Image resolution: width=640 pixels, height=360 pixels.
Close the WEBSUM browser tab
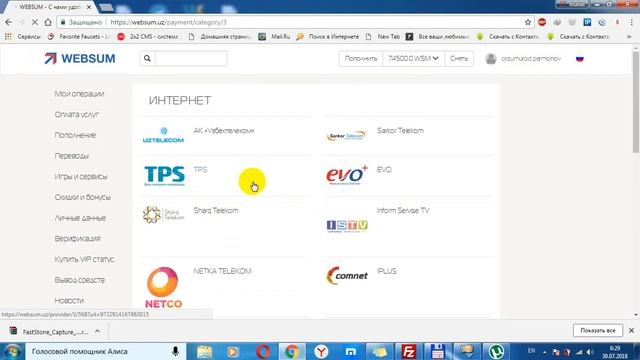[89, 7]
